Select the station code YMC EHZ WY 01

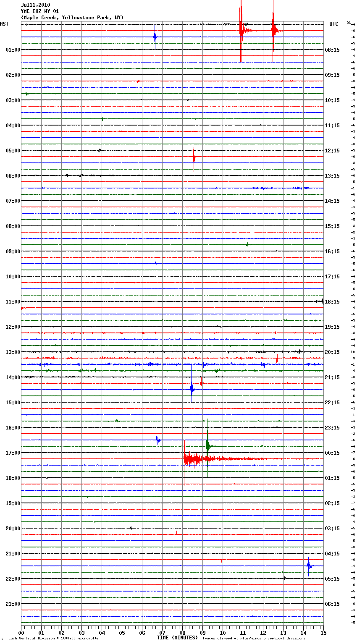[x=40, y=11]
